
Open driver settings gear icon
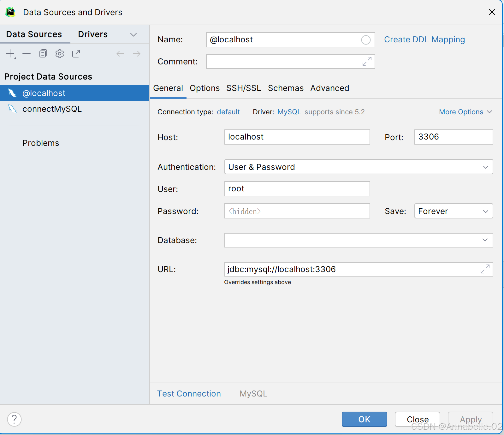tap(60, 54)
